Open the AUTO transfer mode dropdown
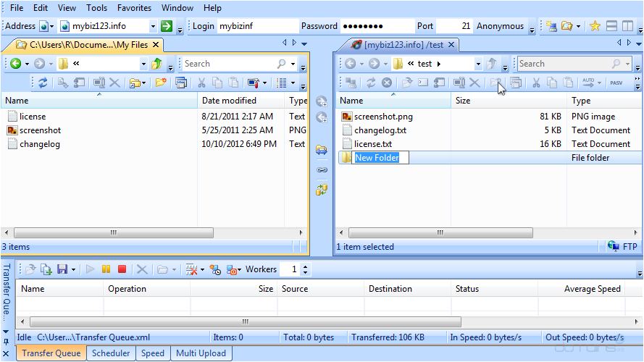The image size is (644, 362). [x=600, y=83]
